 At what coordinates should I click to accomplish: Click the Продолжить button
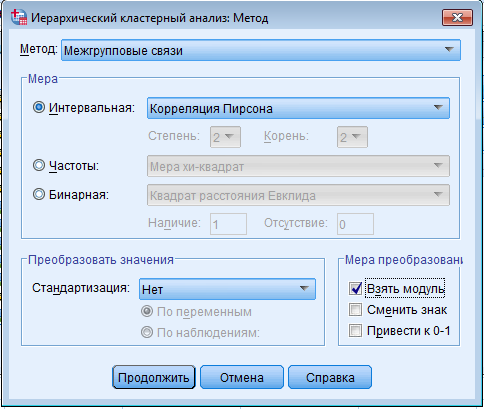tap(154, 377)
